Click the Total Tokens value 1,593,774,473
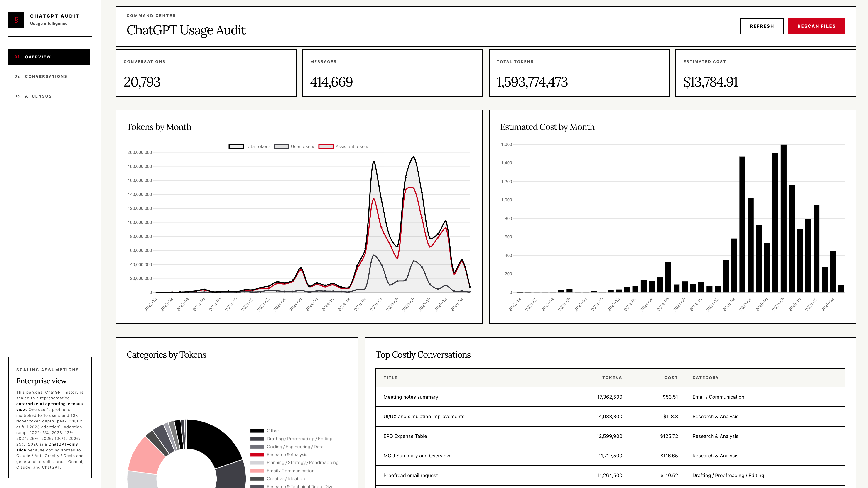This screenshot has width=868, height=488. click(x=532, y=82)
